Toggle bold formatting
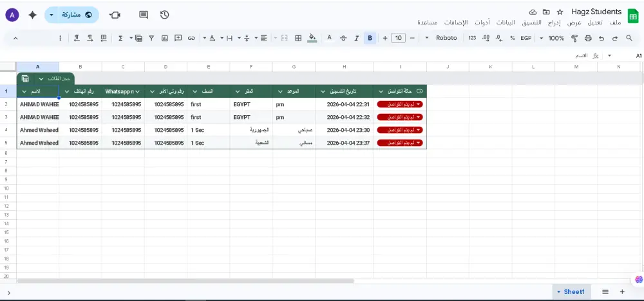The image size is (644, 301). tap(370, 38)
